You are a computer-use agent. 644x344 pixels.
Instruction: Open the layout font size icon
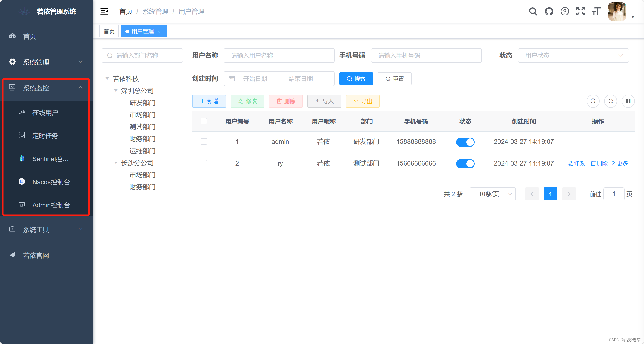tap(596, 12)
